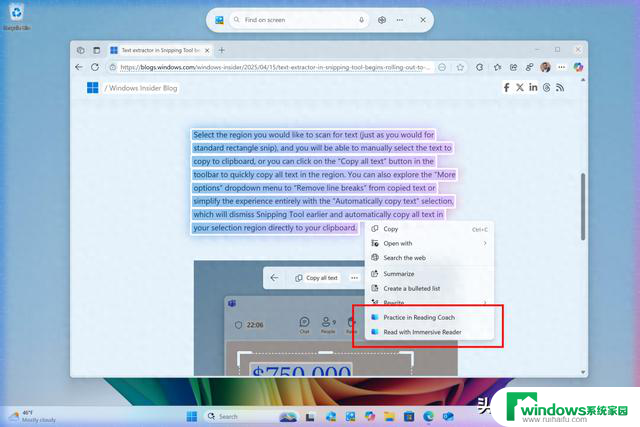
Task: Click the page vertical scrollbar thumb
Action: pos(583,207)
